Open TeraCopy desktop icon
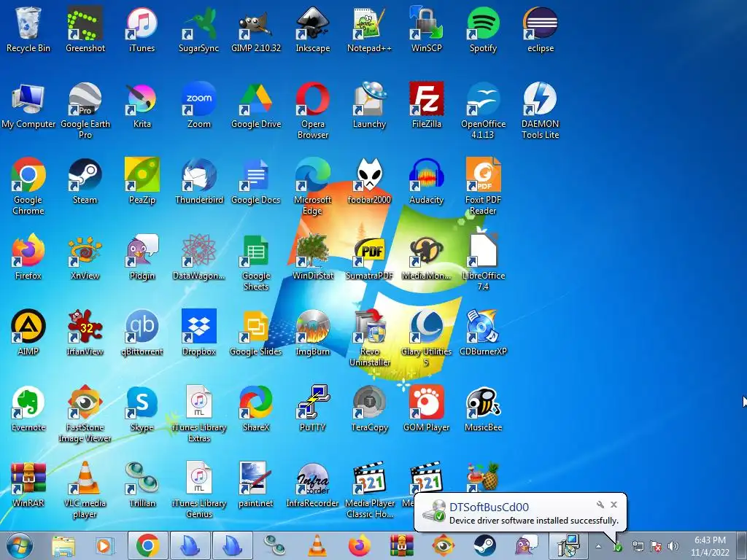The width and height of the screenshot is (747, 560). pos(369,408)
